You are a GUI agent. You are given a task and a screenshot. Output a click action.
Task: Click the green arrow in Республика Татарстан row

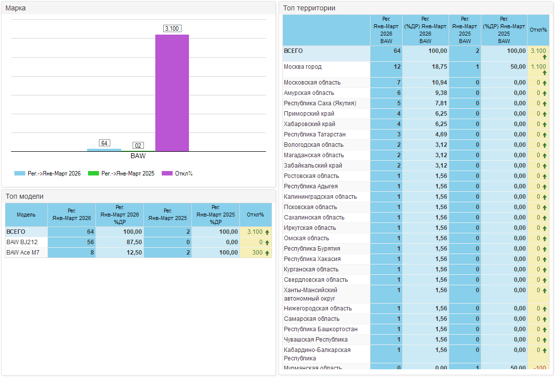click(544, 135)
